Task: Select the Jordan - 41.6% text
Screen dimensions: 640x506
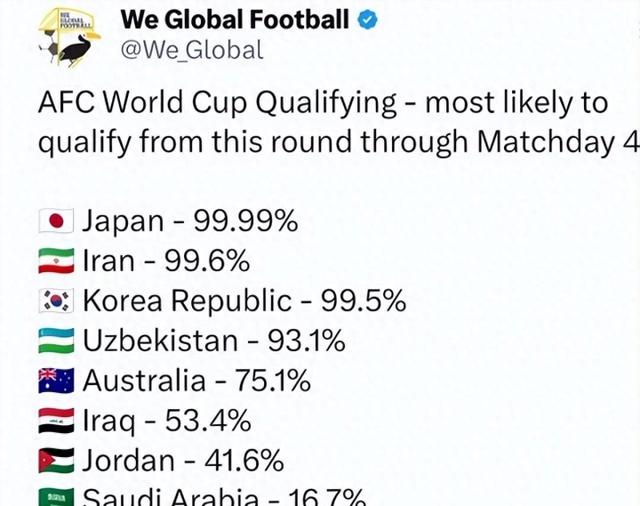Action: tap(183, 461)
